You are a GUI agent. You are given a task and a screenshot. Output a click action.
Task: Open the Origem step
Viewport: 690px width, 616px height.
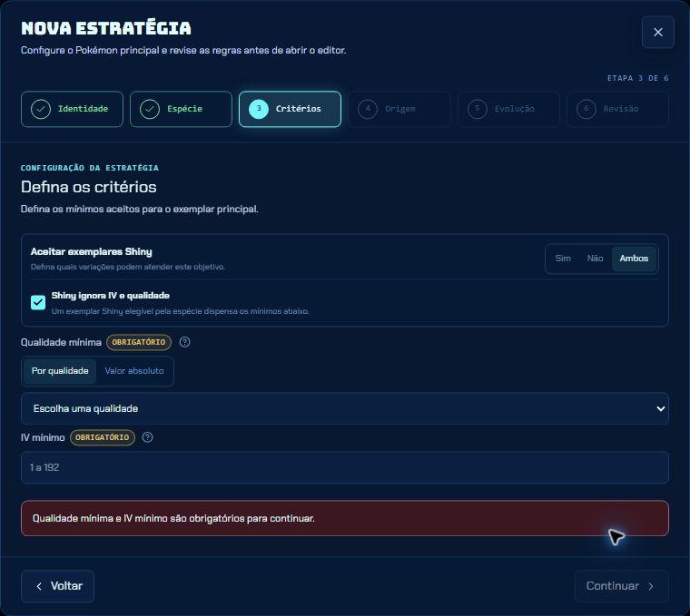[x=399, y=109]
